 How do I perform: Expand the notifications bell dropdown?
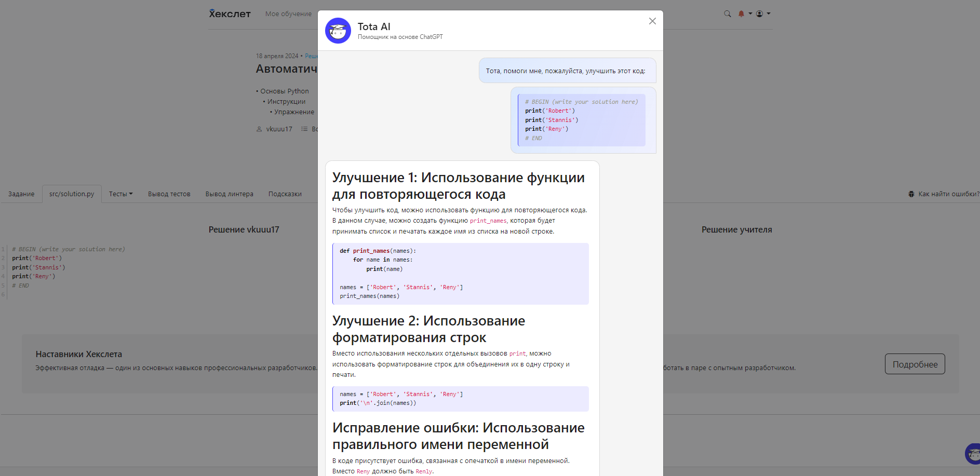[x=744, y=14]
